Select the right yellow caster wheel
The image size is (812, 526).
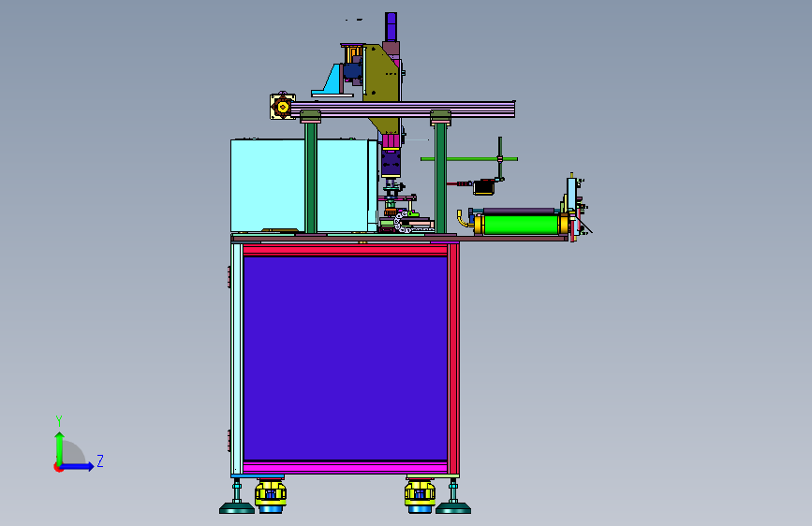point(420,496)
